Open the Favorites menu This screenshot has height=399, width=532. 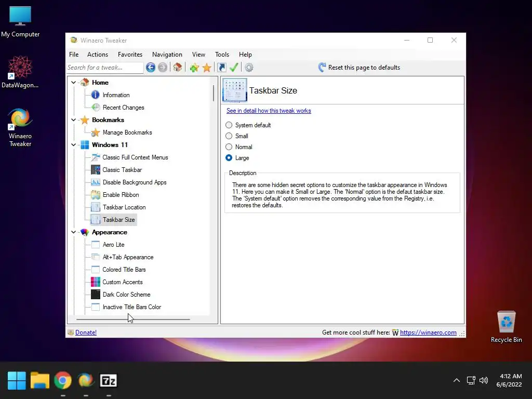pos(130,54)
